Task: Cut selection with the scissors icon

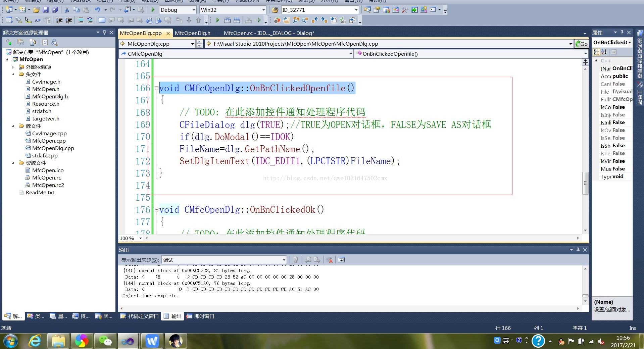Action: 67,10
